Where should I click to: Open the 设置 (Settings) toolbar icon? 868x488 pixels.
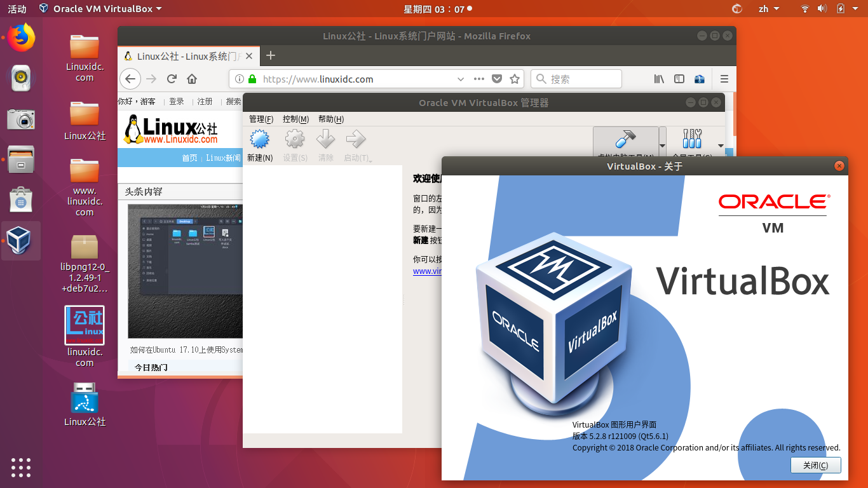tap(294, 144)
